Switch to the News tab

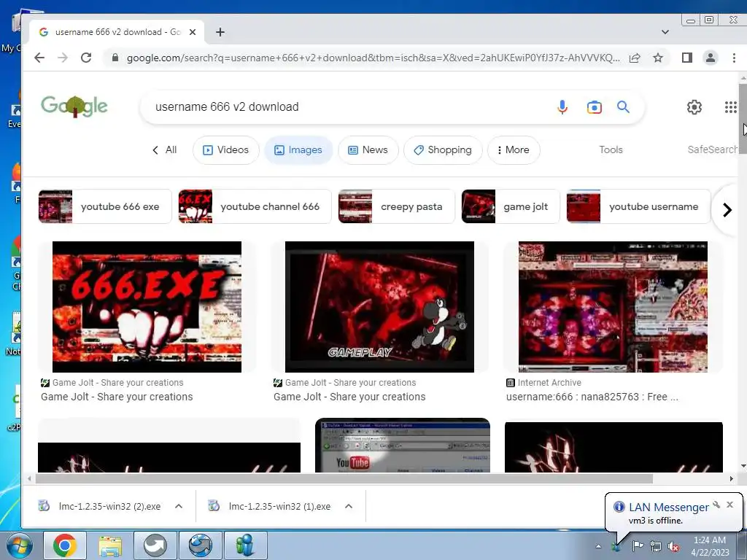point(368,150)
